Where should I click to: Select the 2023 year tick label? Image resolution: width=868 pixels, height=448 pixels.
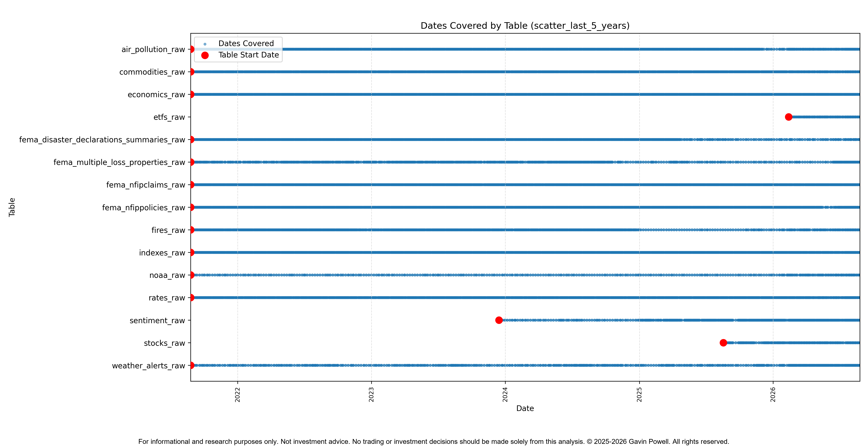(x=371, y=394)
